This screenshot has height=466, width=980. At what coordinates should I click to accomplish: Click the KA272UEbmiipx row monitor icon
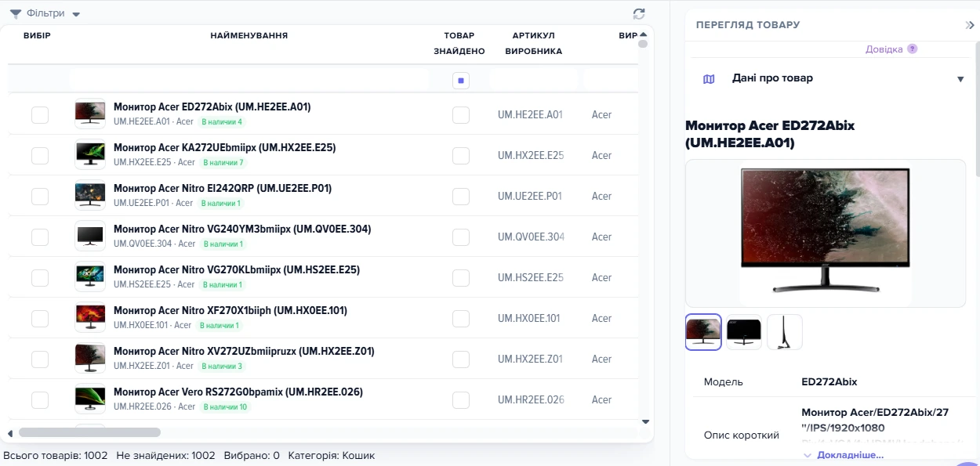click(90, 155)
